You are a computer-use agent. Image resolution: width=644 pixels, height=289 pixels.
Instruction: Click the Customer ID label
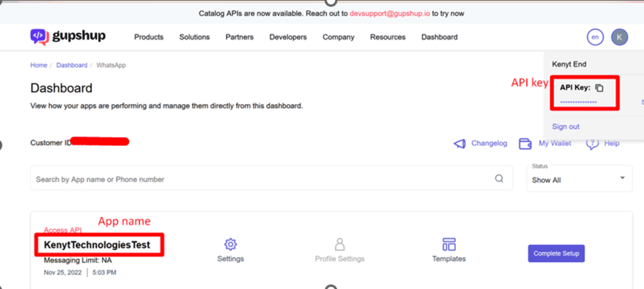point(52,143)
